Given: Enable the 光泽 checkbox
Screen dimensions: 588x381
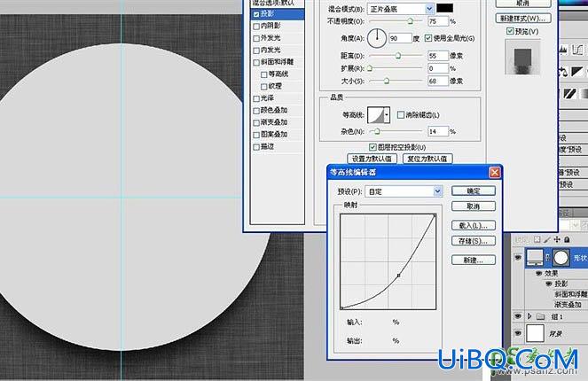Looking at the screenshot, I should pyautogui.click(x=256, y=98).
